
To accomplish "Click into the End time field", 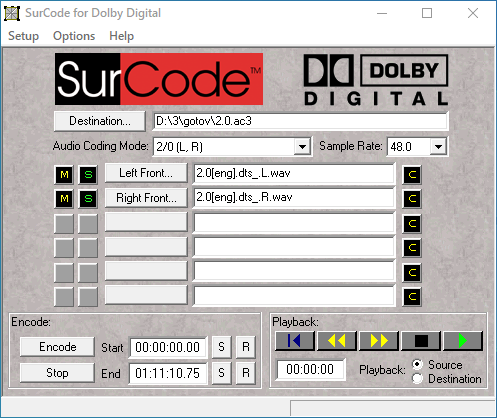I will [x=168, y=373].
